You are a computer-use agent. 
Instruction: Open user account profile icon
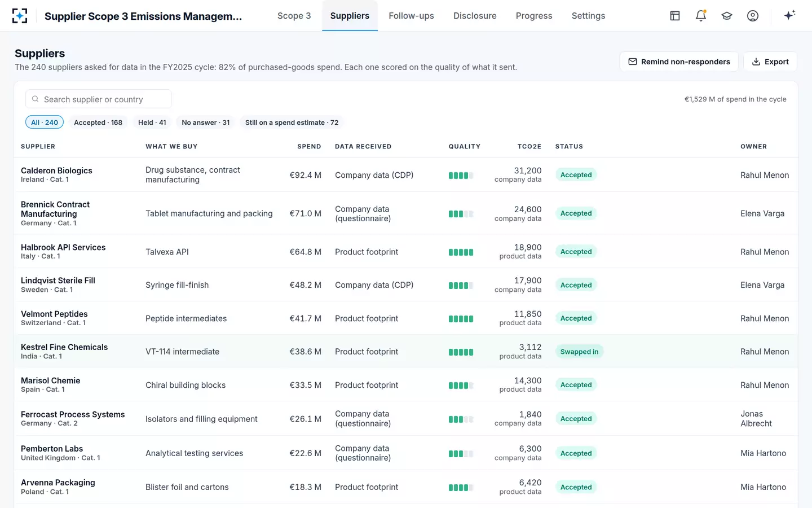pos(753,16)
